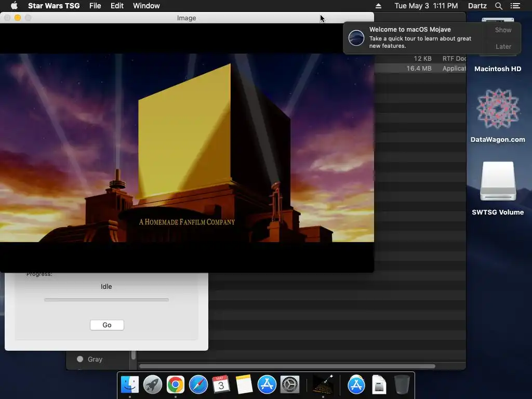
Task: Open System Preferences gear in Dock
Action: pos(290,385)
